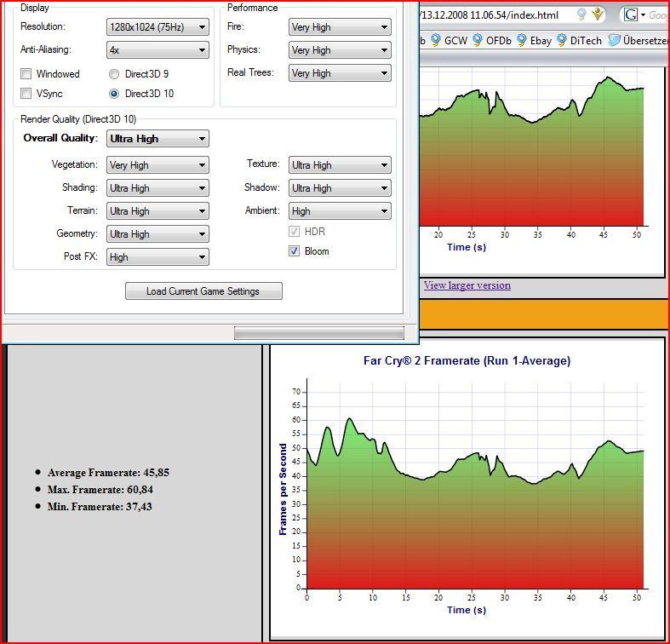This screenshot has width=670, height=644.
Task: Expand the Vegetation quality dropdown
Action: [157, 165]
